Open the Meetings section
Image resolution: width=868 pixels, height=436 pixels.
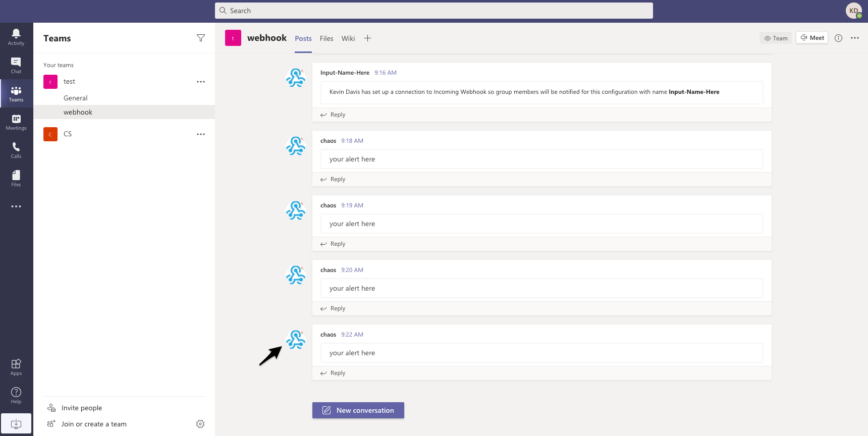pyautogui.click(x=16, y=122)
